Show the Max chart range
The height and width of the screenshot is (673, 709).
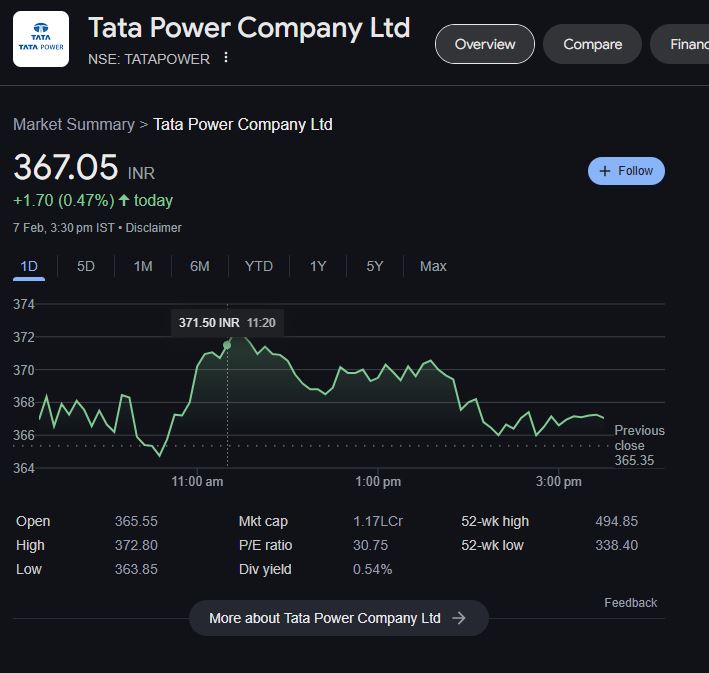[x=433, y=266]
